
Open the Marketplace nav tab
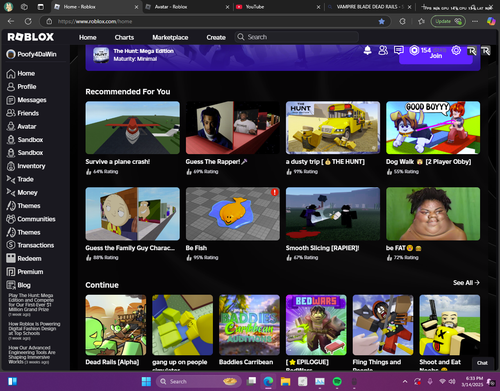pos(170,37)
